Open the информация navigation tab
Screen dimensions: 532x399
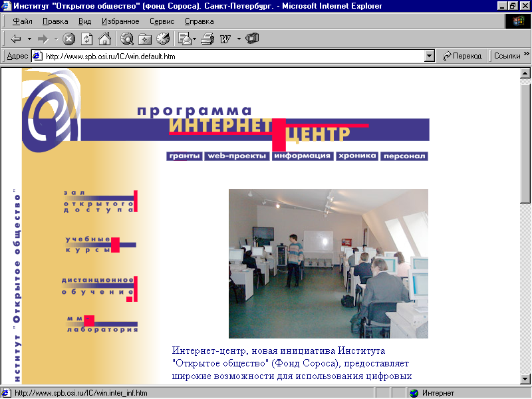303,156
